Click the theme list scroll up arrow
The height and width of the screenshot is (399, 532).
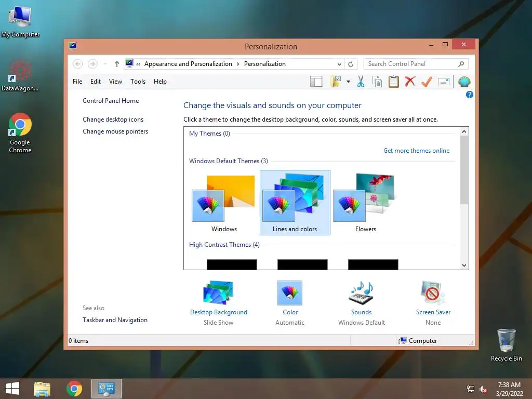[464, 131]
